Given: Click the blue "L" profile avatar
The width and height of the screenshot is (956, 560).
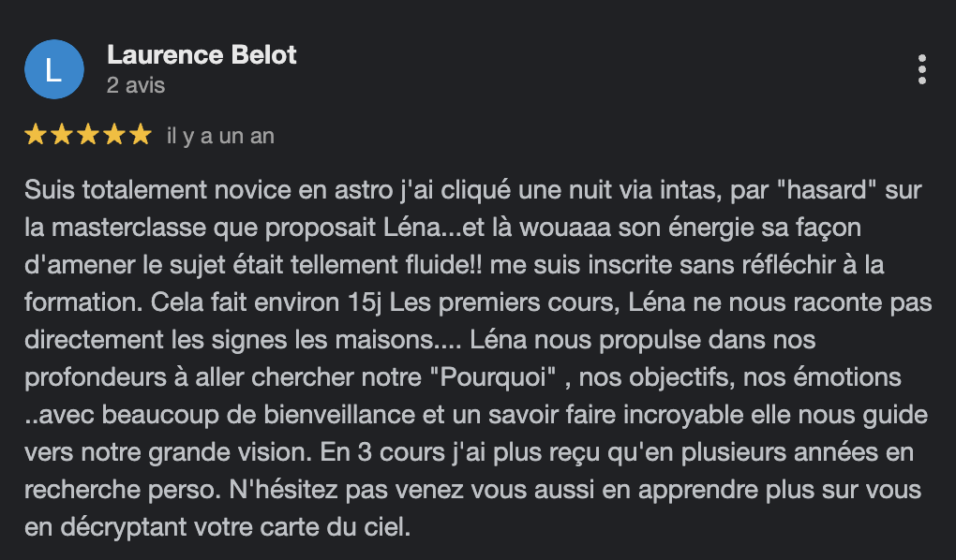Looking at the screenshot, I should [x=54, y=69].
